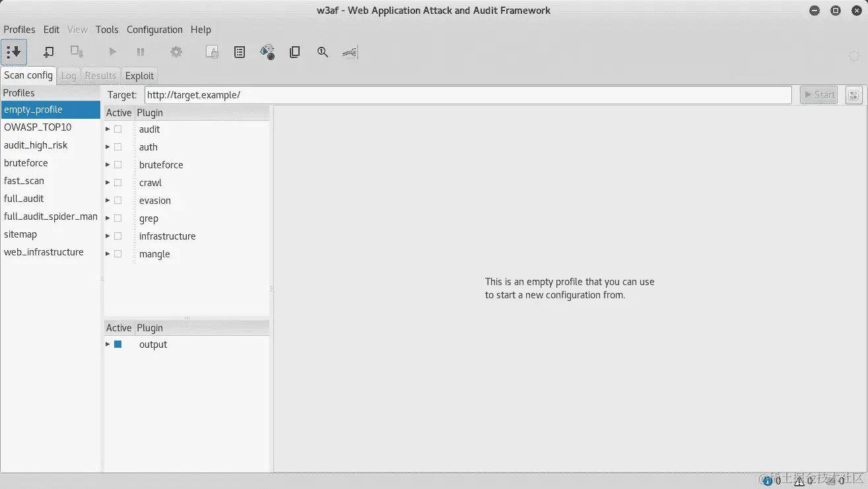Expand the infrastructure plugin tree arrow
Viewport: 868px width, 489px height.
point(108,236)
